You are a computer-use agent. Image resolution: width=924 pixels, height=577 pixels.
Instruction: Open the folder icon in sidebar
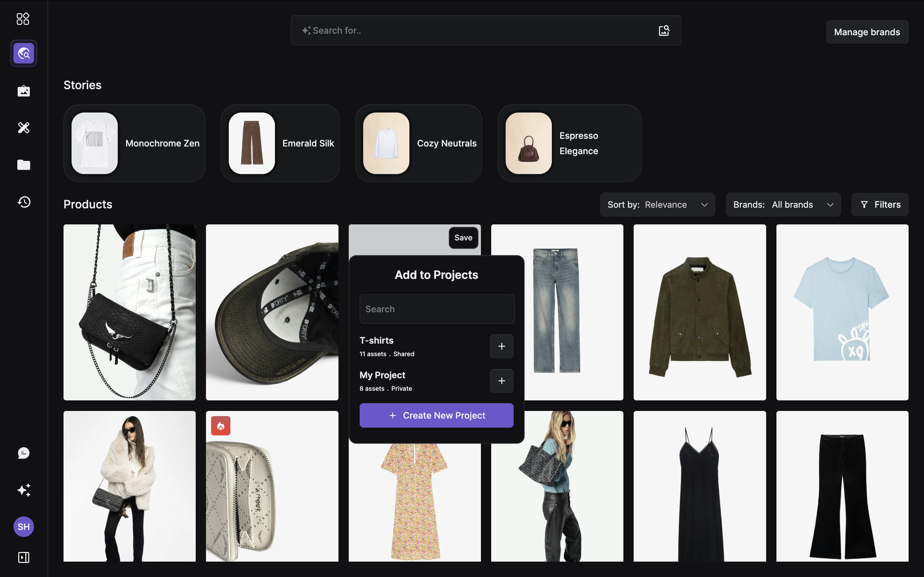(24, 165)
